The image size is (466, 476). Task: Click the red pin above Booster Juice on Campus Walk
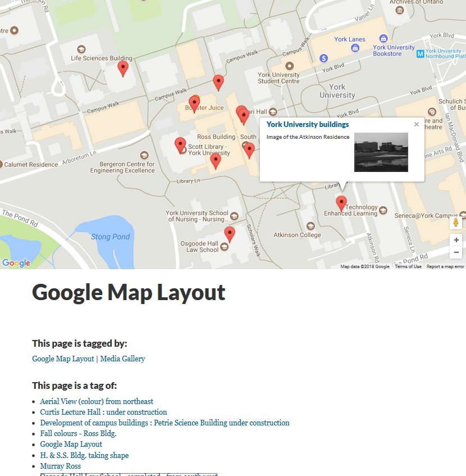coord(218,83)
